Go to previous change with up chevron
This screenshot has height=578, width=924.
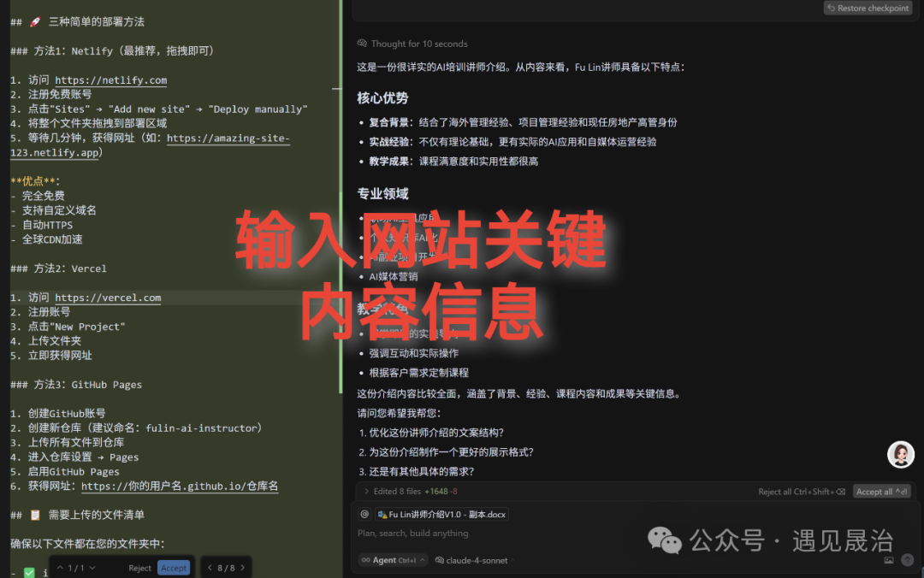pos(60,568)
